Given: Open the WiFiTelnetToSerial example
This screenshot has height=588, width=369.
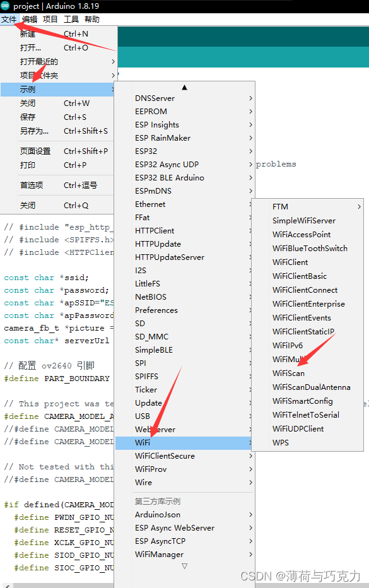Looking at the screenshot, I should [308, 415].
